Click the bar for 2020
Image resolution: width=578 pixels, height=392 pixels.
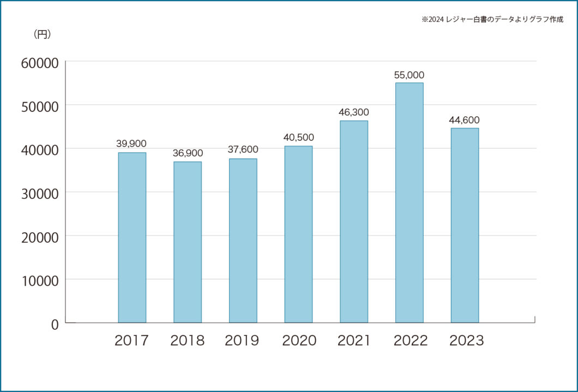[x=298, y=234]
